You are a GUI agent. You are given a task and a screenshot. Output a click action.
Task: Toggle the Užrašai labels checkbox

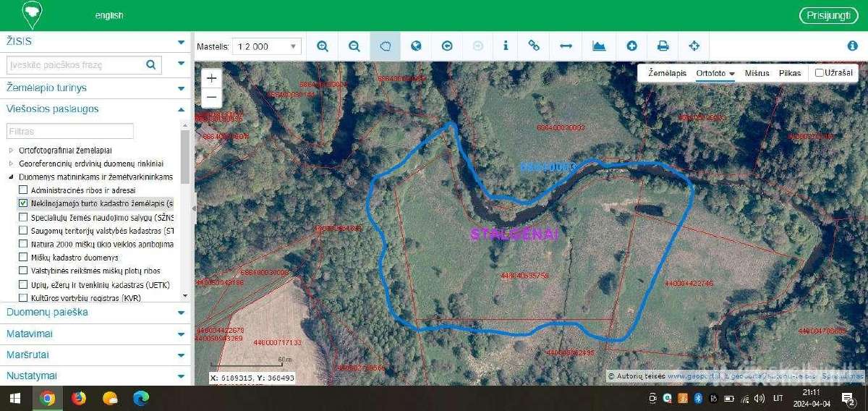(x=820, y=73)
